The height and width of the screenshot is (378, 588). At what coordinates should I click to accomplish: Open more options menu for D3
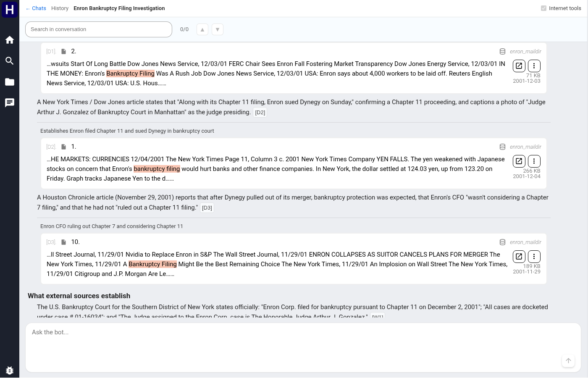(x=534, y=257)
